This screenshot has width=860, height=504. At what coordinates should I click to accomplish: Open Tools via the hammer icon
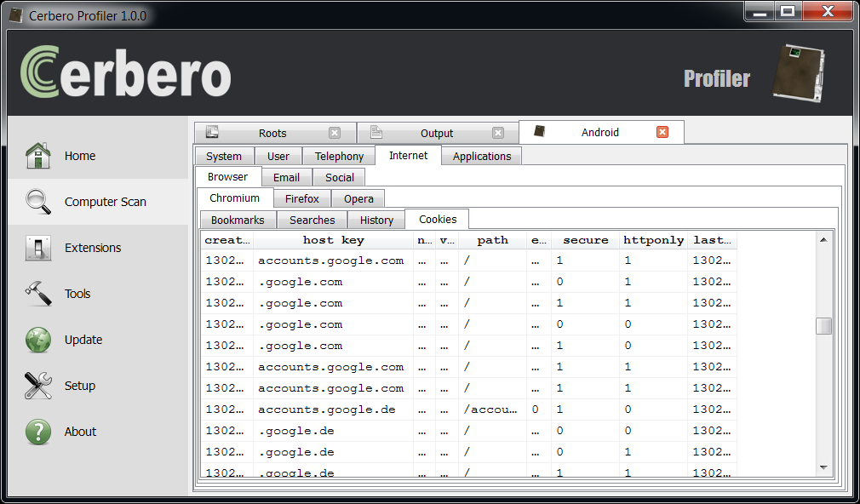point(37,294)
